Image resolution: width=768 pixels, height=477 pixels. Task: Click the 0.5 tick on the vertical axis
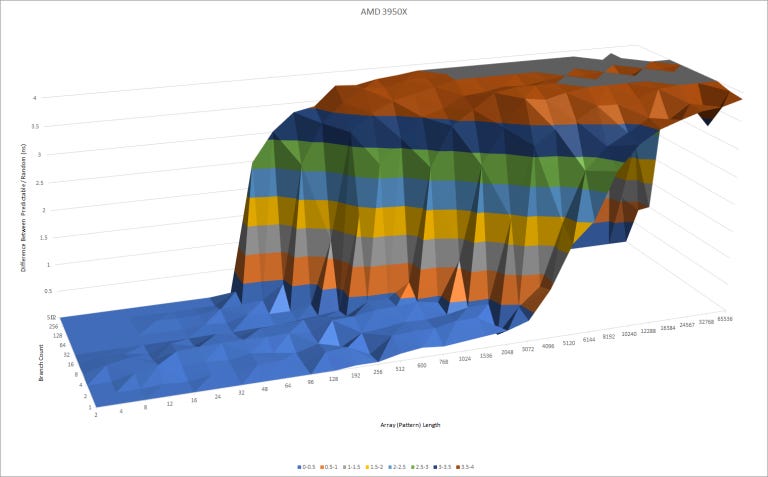(48, 291)
